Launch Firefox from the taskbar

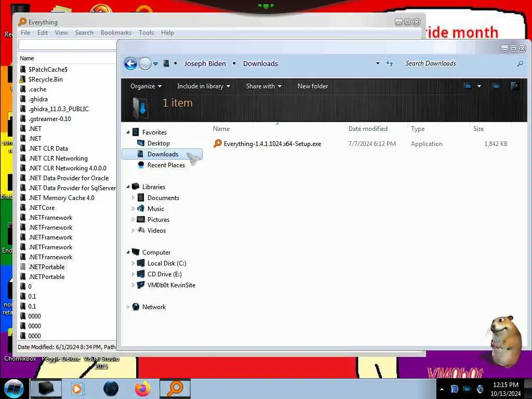pos(143,389)
